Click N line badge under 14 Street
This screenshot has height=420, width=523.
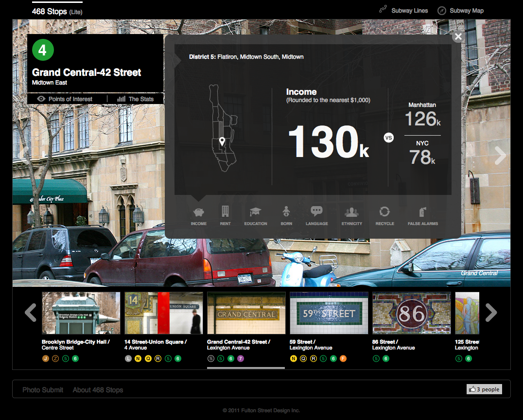pyautogui.click(x=138, y=359)
